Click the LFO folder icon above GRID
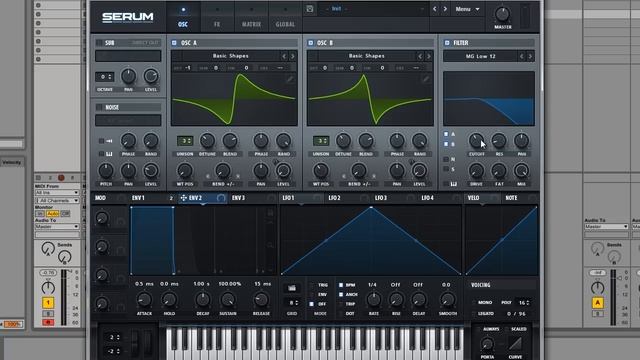Image resolution: width=640 pixels, height=360 pixels. tap(292, 288)
